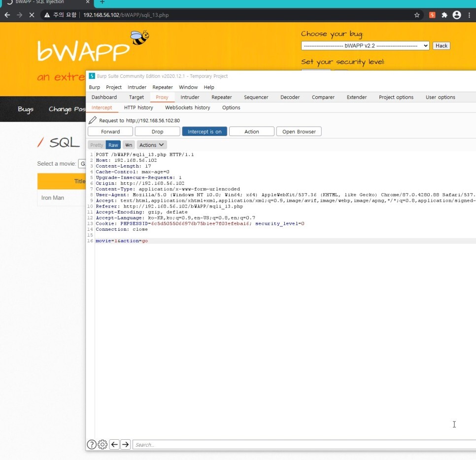This screenshot has height=460, width=476.
Task: Click the Open Browser button
Action: click(x=299, y=132)
